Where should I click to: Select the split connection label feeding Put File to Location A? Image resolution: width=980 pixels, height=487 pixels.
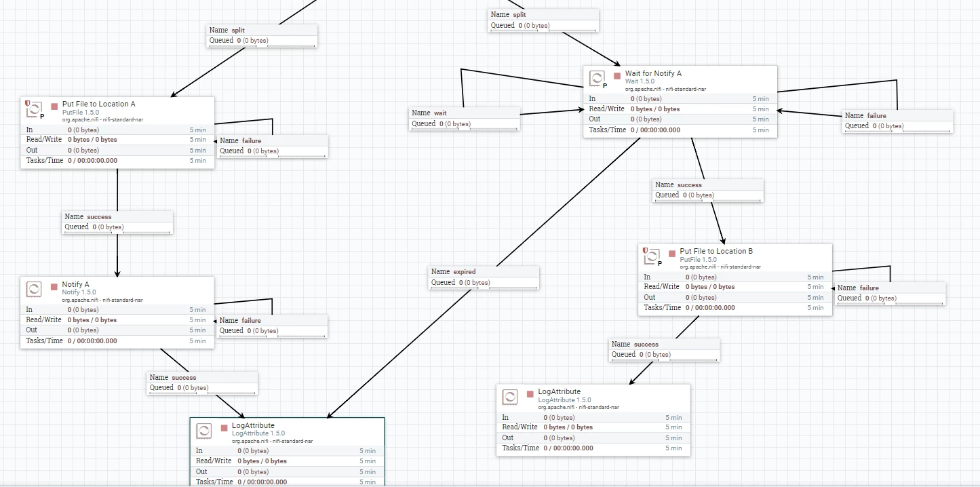(x=262, y=35)
